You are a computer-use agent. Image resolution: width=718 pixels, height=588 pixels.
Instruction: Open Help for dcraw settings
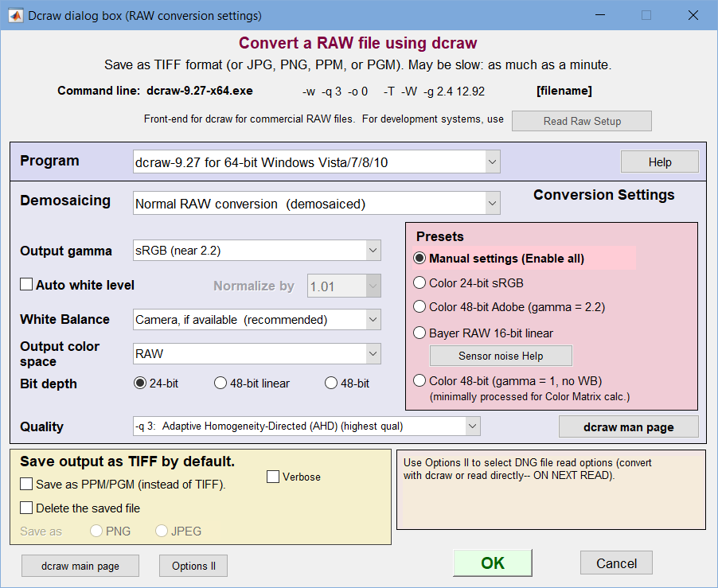[x=659, y=162]
